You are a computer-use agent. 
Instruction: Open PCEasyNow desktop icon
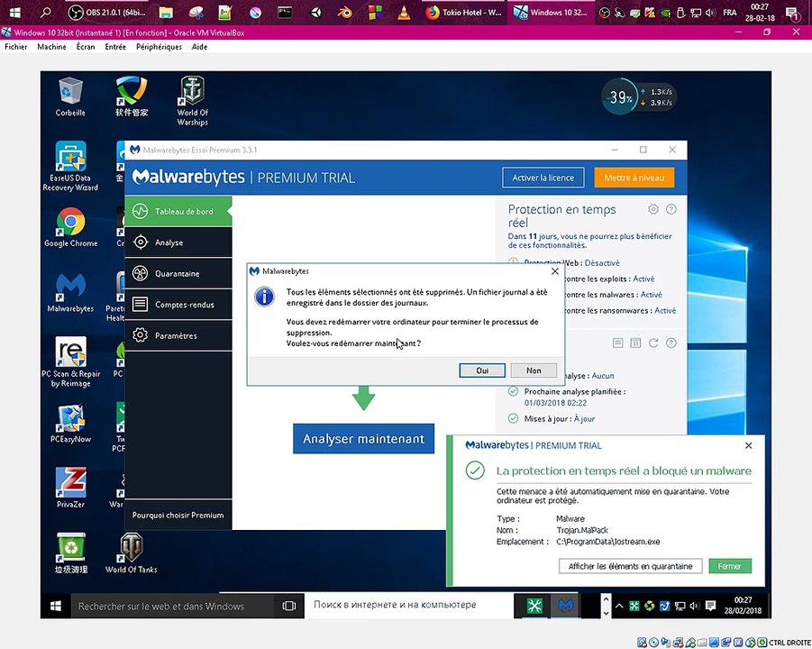[x=70, y=425]
